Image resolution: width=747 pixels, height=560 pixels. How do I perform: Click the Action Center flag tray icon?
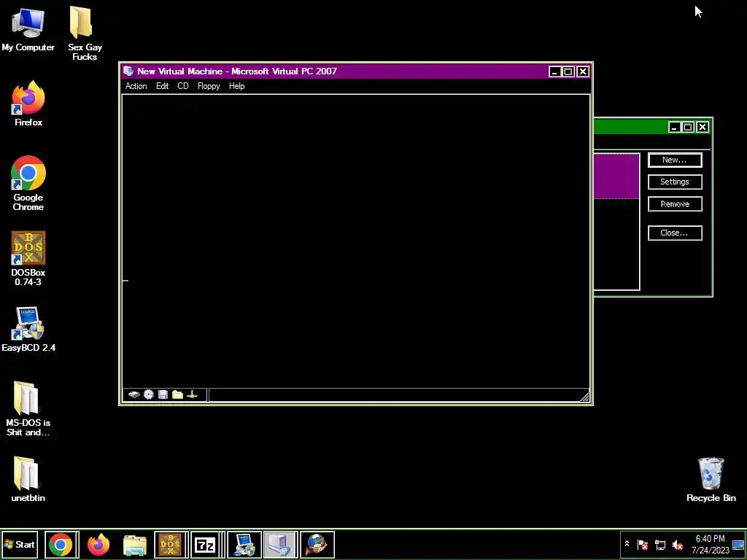643,544
